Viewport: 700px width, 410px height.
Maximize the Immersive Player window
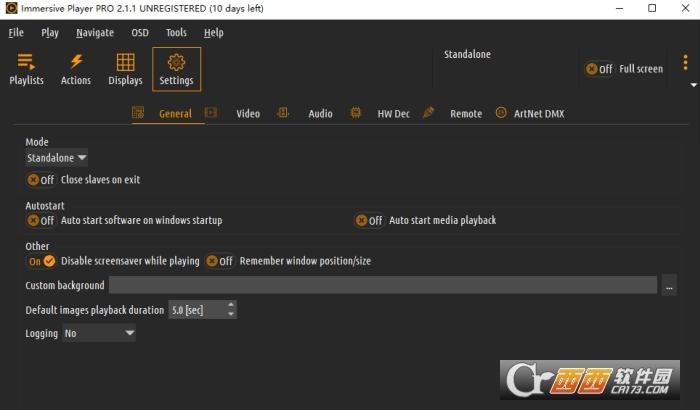[652, 8]
